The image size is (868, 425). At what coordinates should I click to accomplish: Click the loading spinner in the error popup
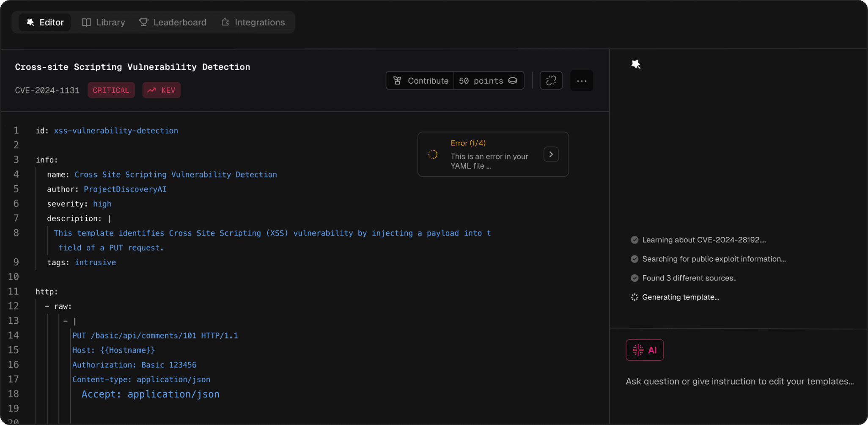[433, 154]
